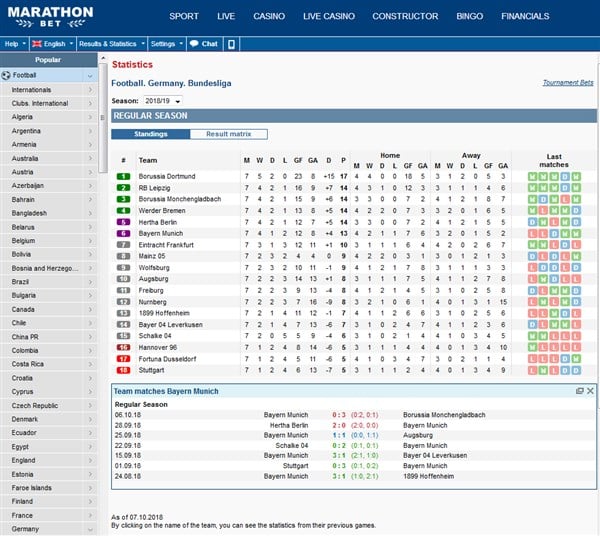Click position badge 16 for Hannover 96
Screen dimensions: 600x536
[x=123, y=347]
